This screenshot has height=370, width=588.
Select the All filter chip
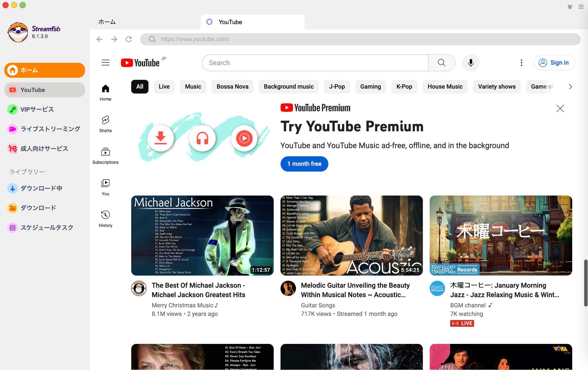tap(140, 87)
